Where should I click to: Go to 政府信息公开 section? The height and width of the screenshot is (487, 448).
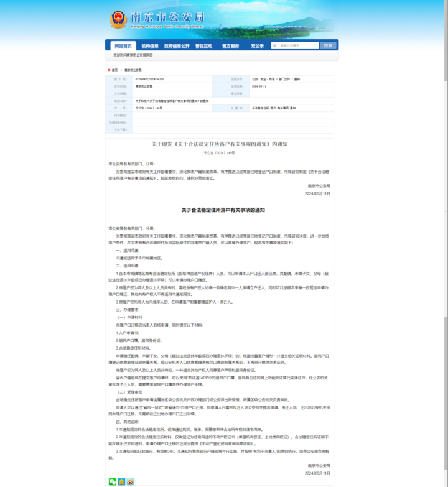(x=177, y=46)
